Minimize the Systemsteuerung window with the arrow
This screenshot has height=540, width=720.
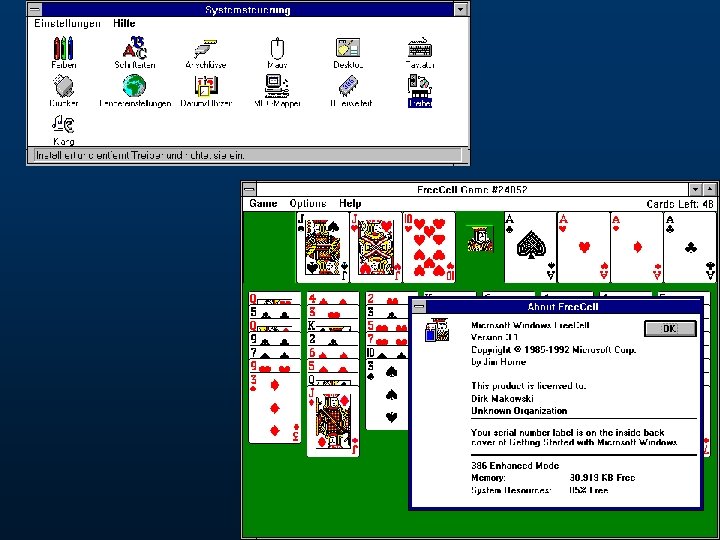pyautogui.click(x=461, y=9)
